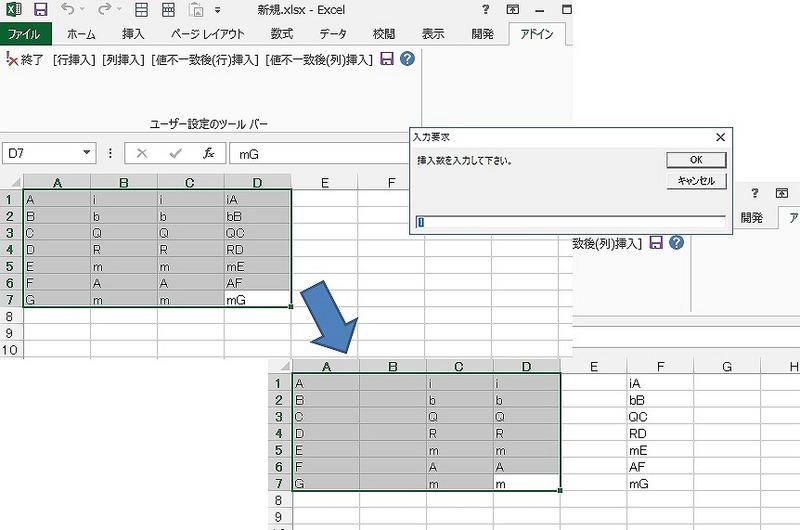Click the insert function fx icon

209,153
